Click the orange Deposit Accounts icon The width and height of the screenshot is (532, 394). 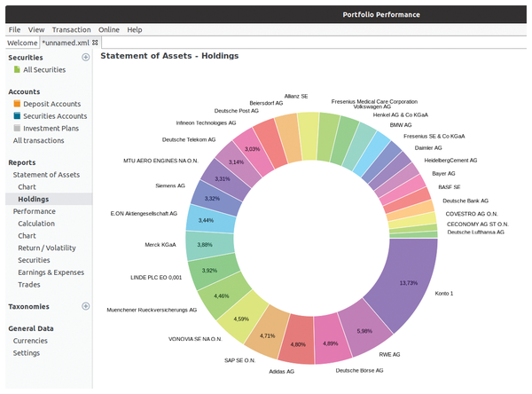click(17, 104)
